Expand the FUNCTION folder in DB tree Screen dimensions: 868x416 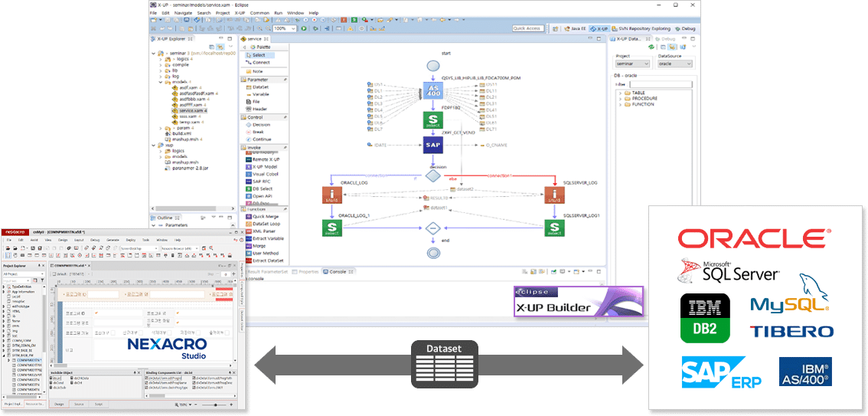pyautogui.click(x=620, y=104)
